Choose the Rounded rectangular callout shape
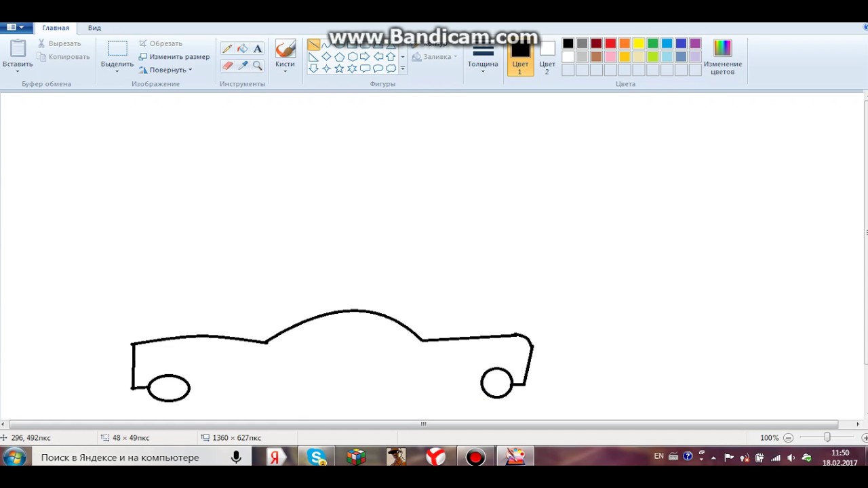Viewport: 868px width, 488px height. 365,69
